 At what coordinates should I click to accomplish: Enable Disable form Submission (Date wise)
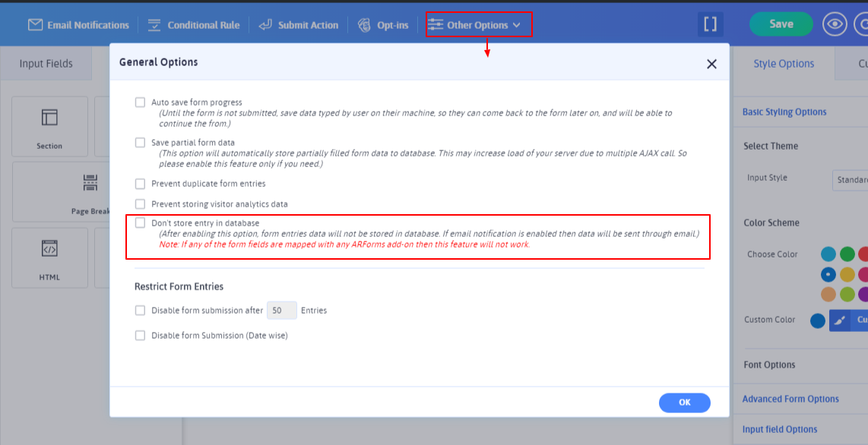coord(140,336)
